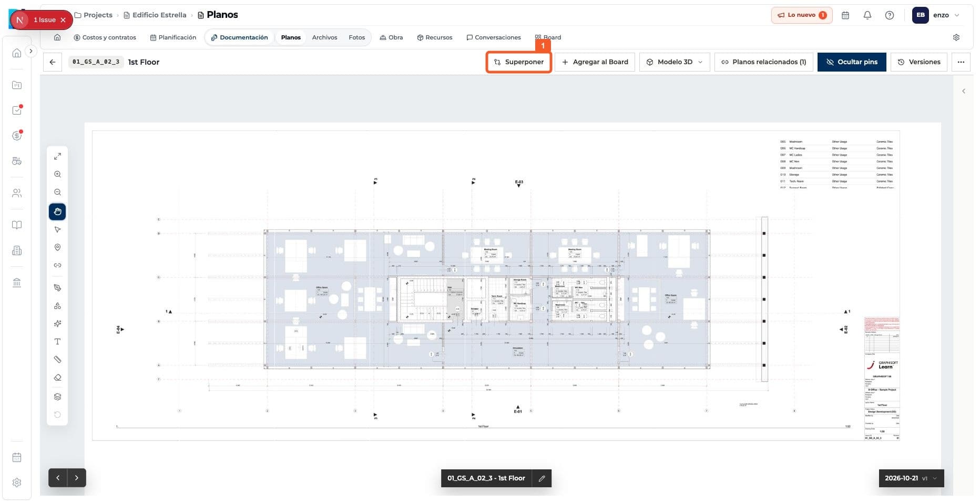Open the version 2026-10-21 v1 dropdown
The height and width of the screenshot is (502, 980).
911,478
